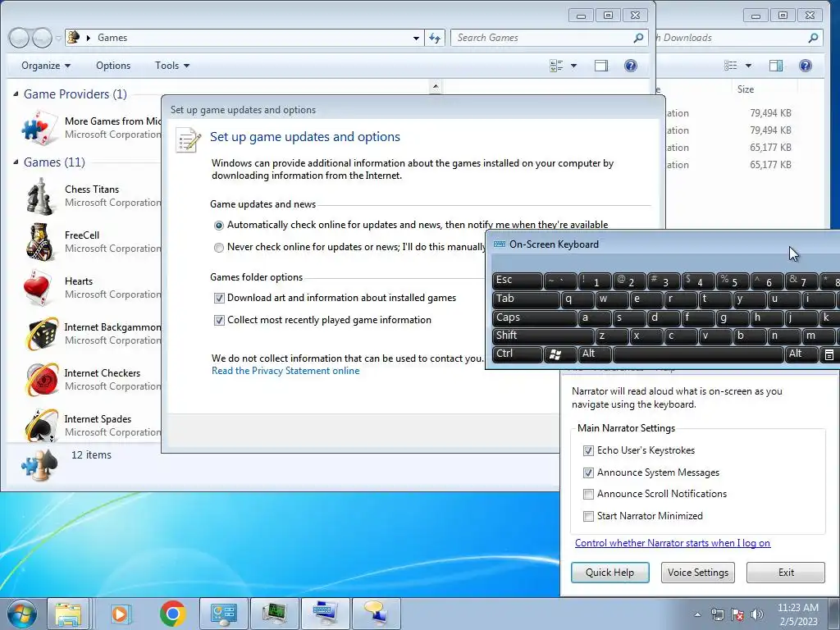The image size is (840, 630).
Task: Click the Downloads window help icon
Action: point(806,66)
